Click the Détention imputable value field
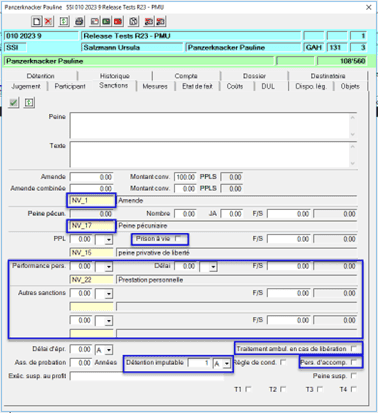The width and height of the screenshot is (378, 413). click(x=199, y=363)
